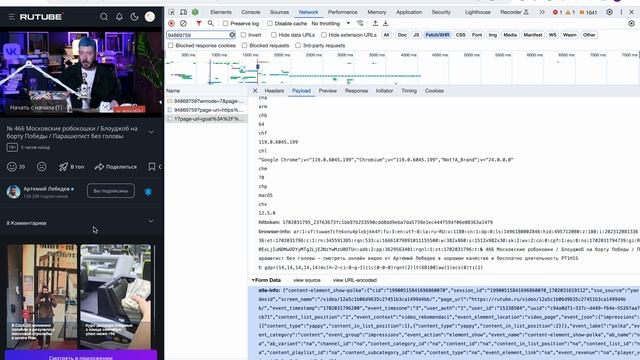Close the request details pane
This screenshot has width=640, height=360.
pyautogui.click(x=255, y=91)
